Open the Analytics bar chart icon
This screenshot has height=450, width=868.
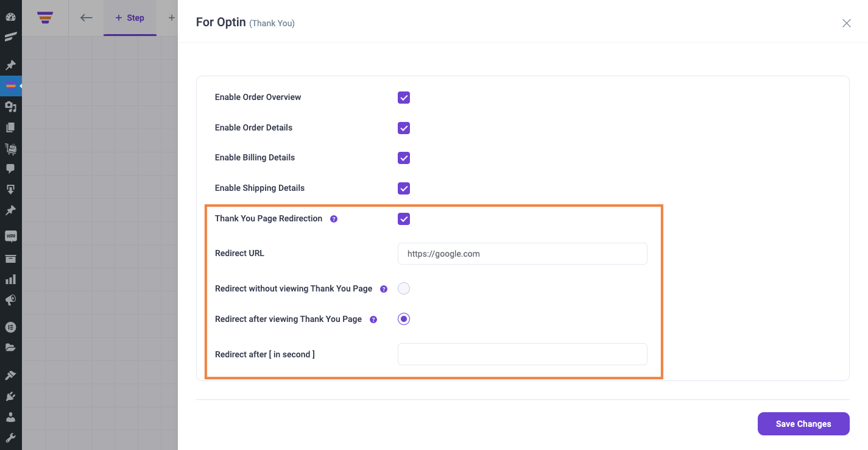pos(10,279)
